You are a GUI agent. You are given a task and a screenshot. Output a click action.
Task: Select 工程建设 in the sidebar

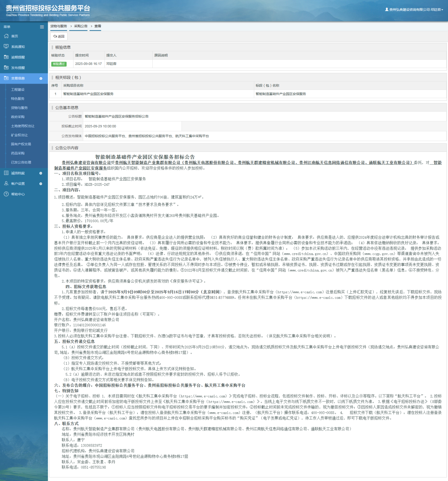[18, 90]
